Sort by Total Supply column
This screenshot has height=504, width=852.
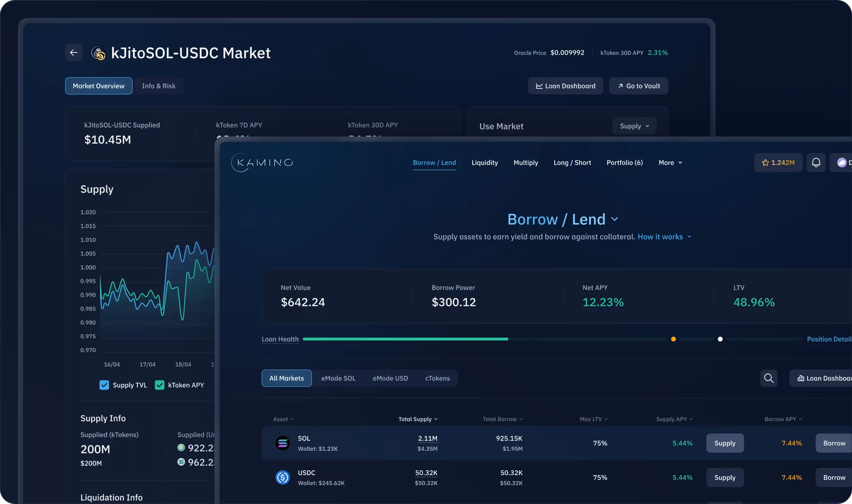(418, 419)
